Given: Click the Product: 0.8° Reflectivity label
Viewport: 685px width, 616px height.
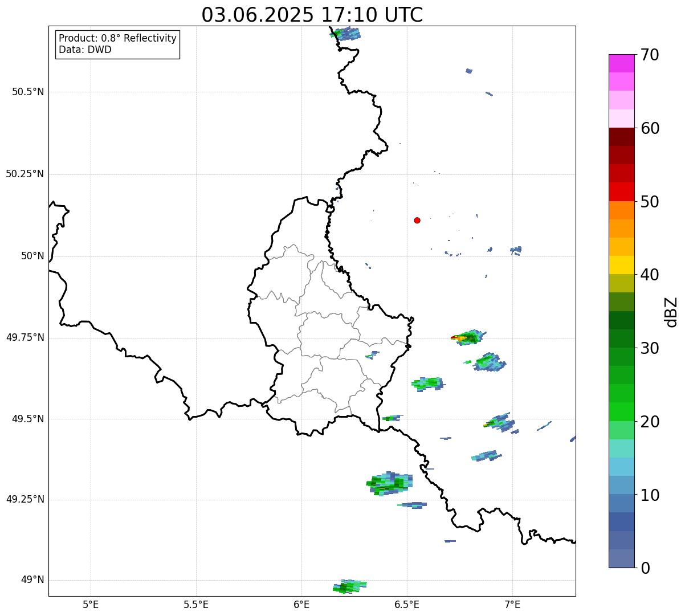Looking at the screenshot, I should pos(118,38).
